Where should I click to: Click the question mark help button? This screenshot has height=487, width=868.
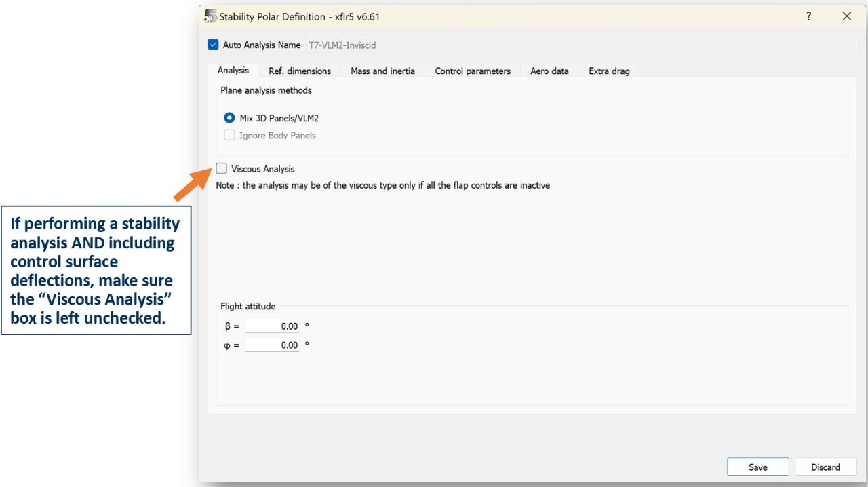pos(808,16)
